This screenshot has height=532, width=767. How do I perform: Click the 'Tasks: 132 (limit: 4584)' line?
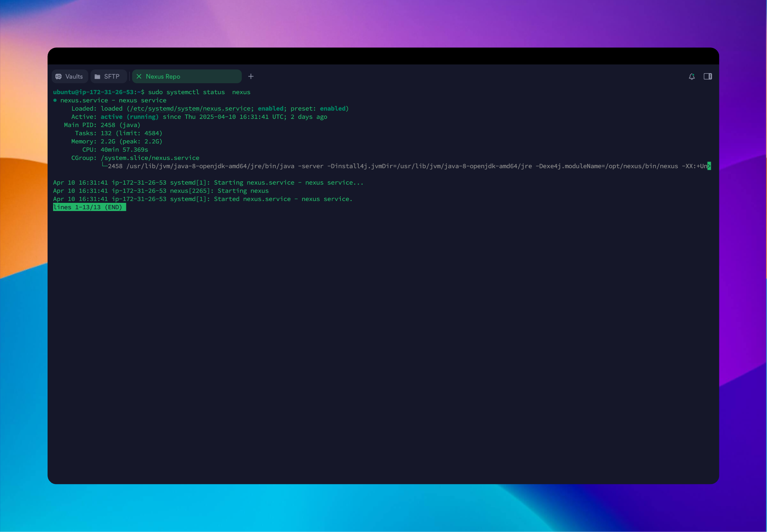coord(119,133)
